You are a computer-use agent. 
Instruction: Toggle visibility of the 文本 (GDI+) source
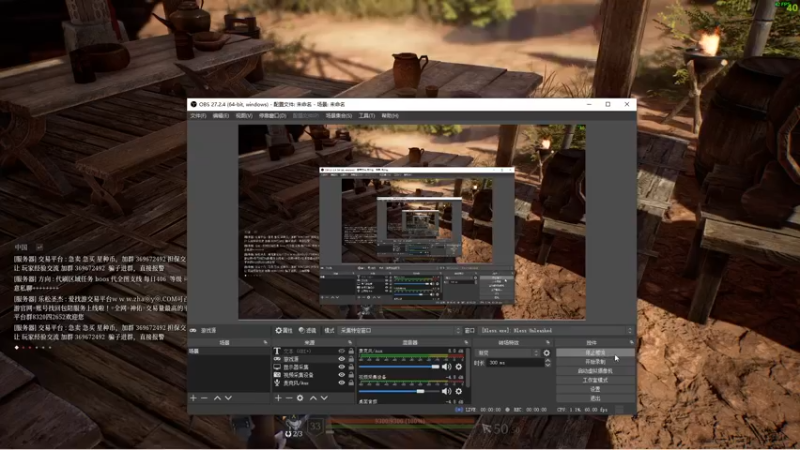tap(341, 351)
